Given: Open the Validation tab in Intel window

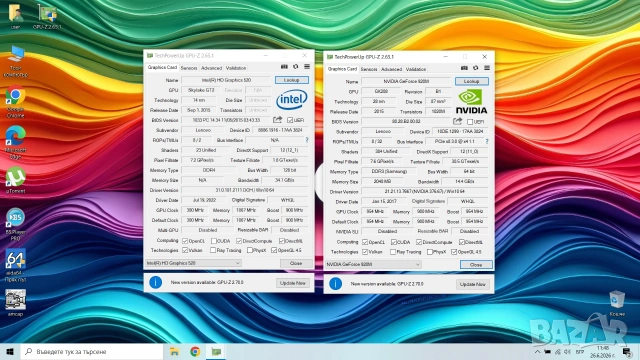Looking at the screenshot, I should pyautogui.click(x=236, y=68).
